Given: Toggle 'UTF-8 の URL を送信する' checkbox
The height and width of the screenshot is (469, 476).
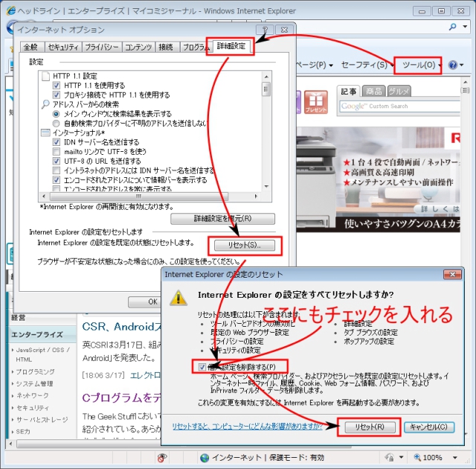Looking at the screenshot, I should click(57, 161).
